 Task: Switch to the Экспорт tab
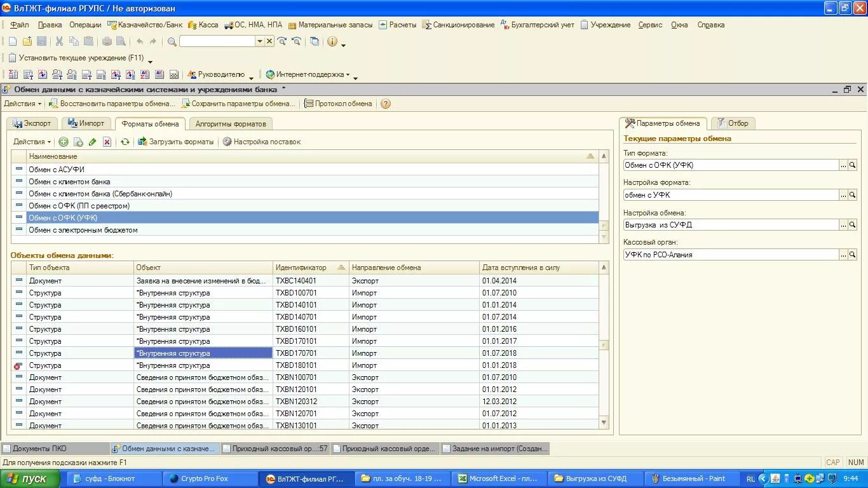tap(32, 123)
